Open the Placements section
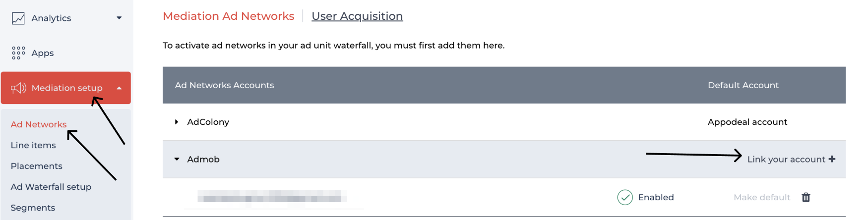The image size is (868, 220). click(x=37, y=166)
